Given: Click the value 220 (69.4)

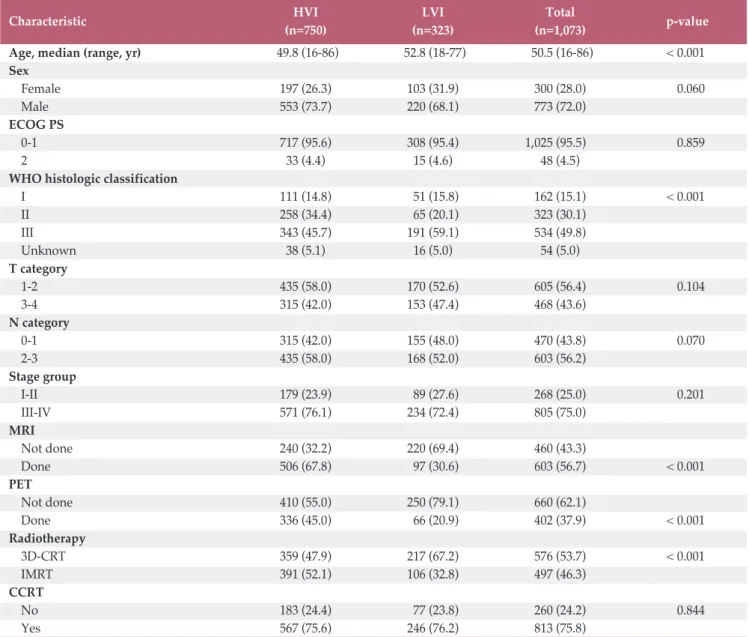Looking at the screenshot, I should coord(433,448).
